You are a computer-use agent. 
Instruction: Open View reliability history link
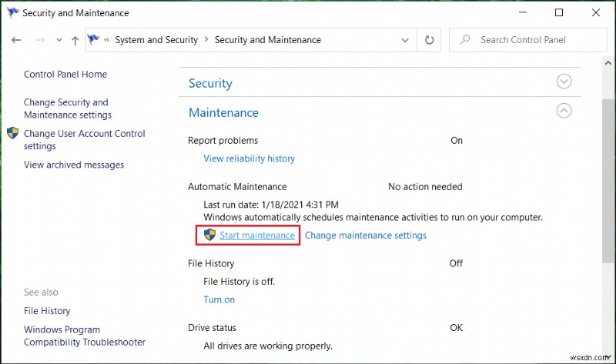[249, 159]
